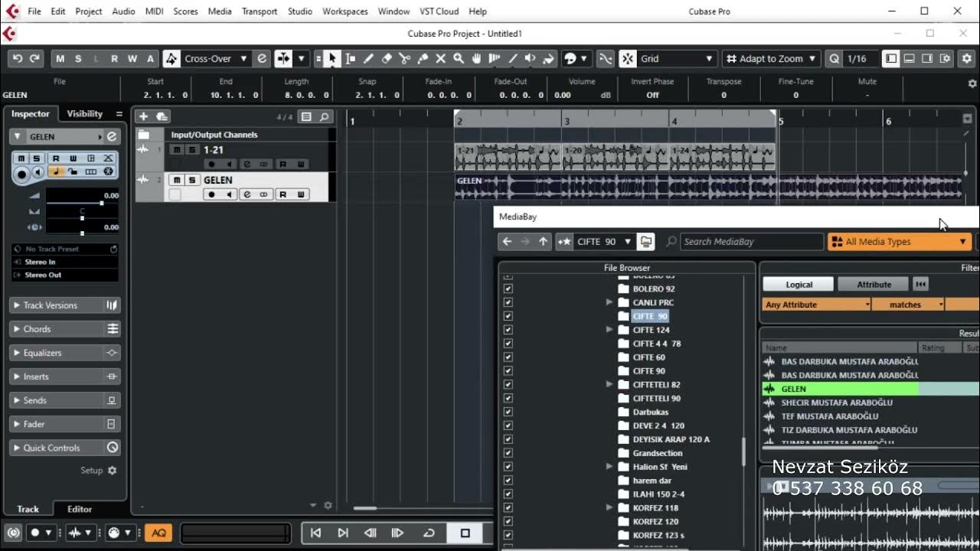This screenshot has height=551, width=980.
Task: Click the Search MediaBay field
Action: [751, 241]
